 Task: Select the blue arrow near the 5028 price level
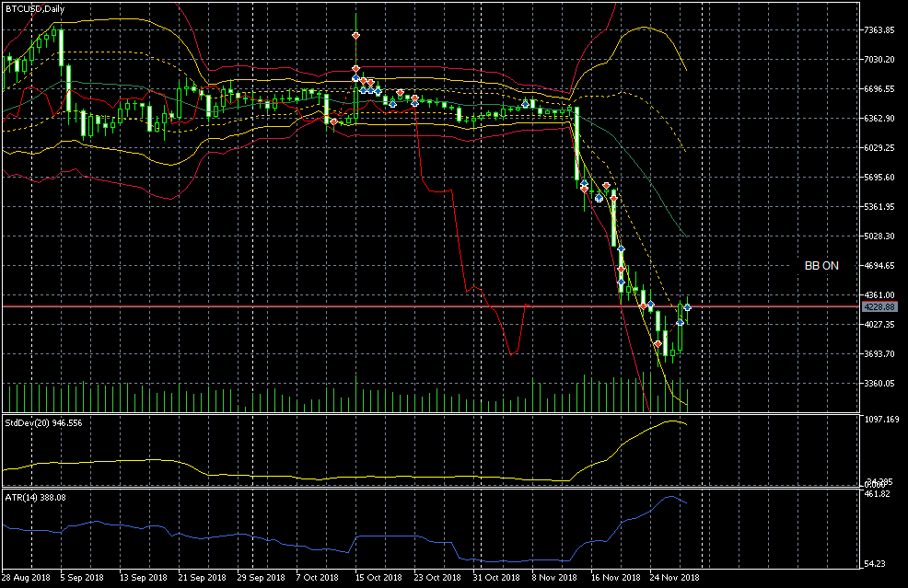click(x=622, y=248)
